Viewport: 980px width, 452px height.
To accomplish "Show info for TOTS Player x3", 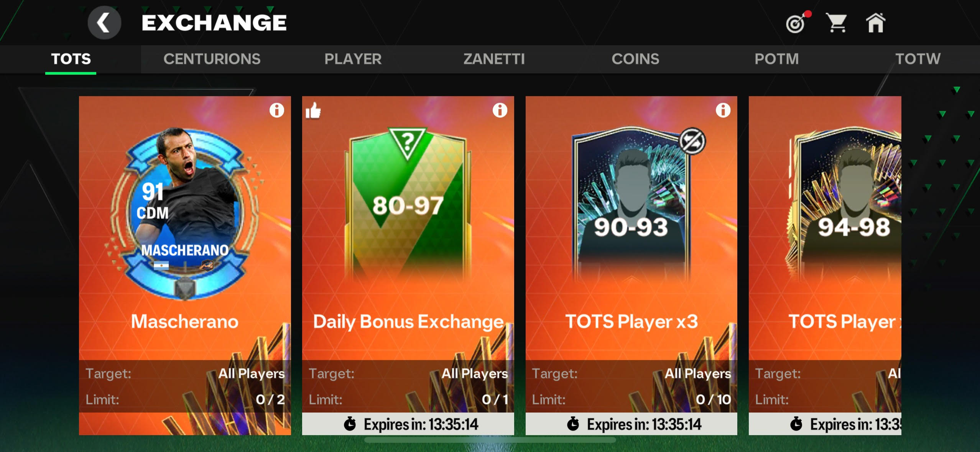I will click(723, 110).
